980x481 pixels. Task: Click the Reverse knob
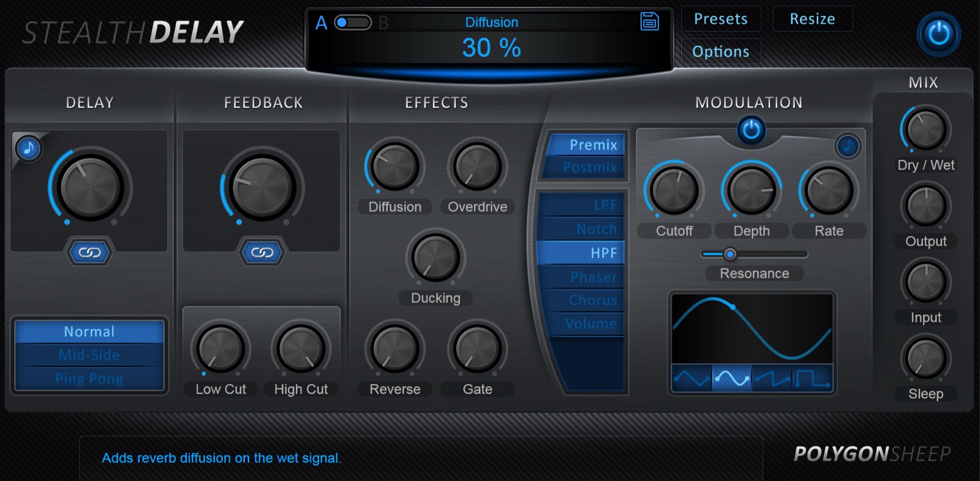(395, 348)
